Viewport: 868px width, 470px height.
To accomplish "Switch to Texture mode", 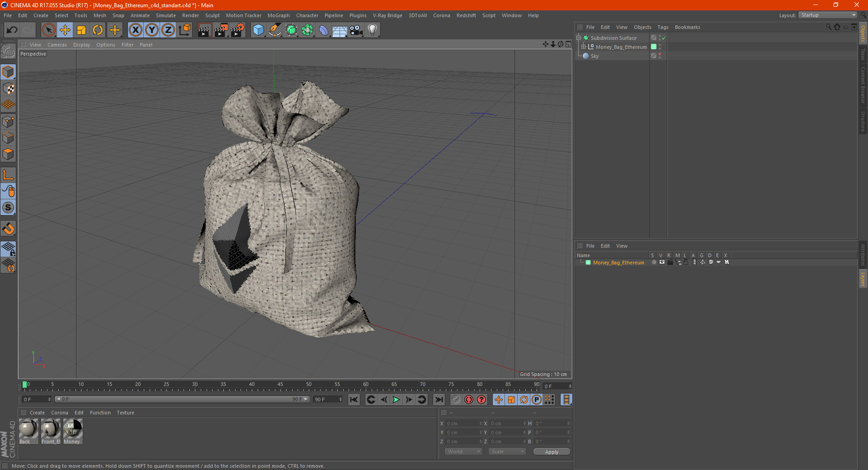I will click(x=8, y=89).
